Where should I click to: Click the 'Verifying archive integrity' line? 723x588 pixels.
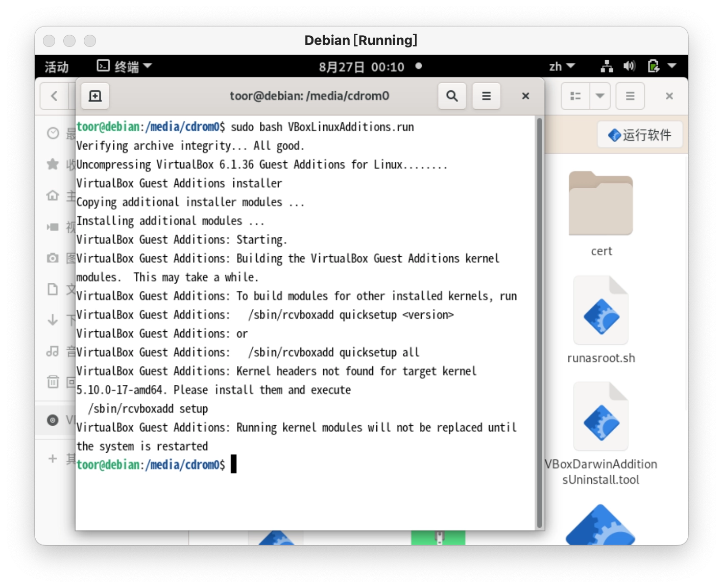click(190, 146)
